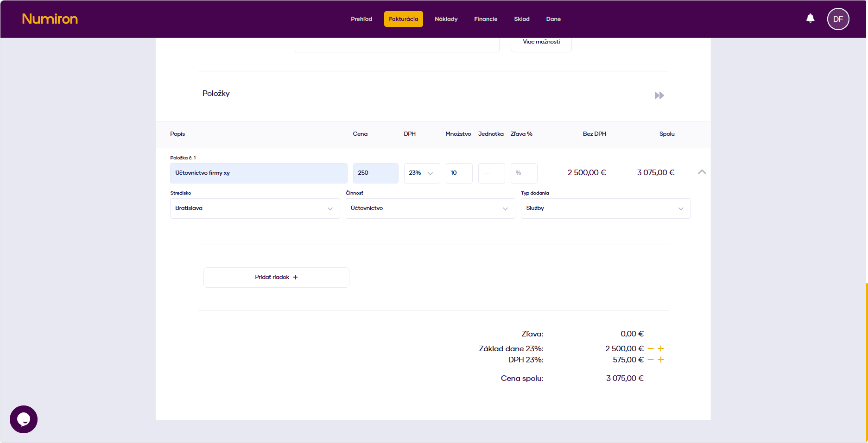Expand the Činnosť Účtovníctvo dropdown
The image size is (868, 443).
[x=430, y=209]
